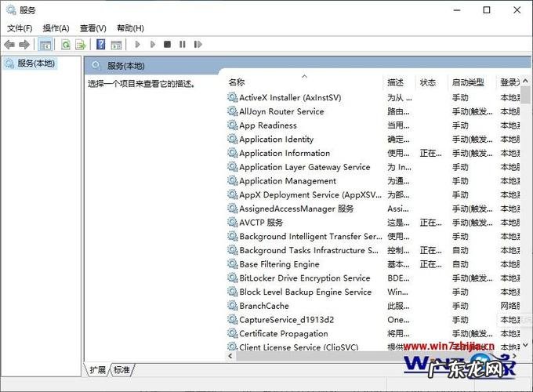The width and height of the screenshot is (533, 392).
Task: Switch to the 扩展 tab
Action: tap(97, 370)
